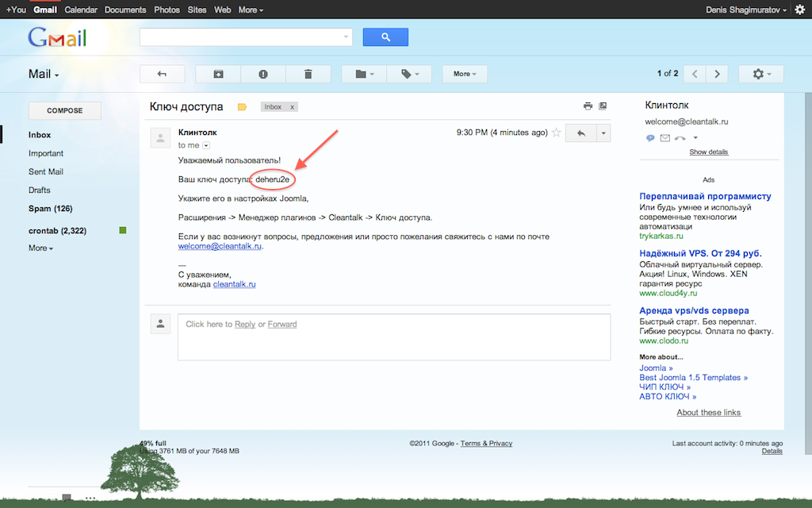
Task: Click the COMPOSE button
Action: pyautogui.click(x=65, y=110)
